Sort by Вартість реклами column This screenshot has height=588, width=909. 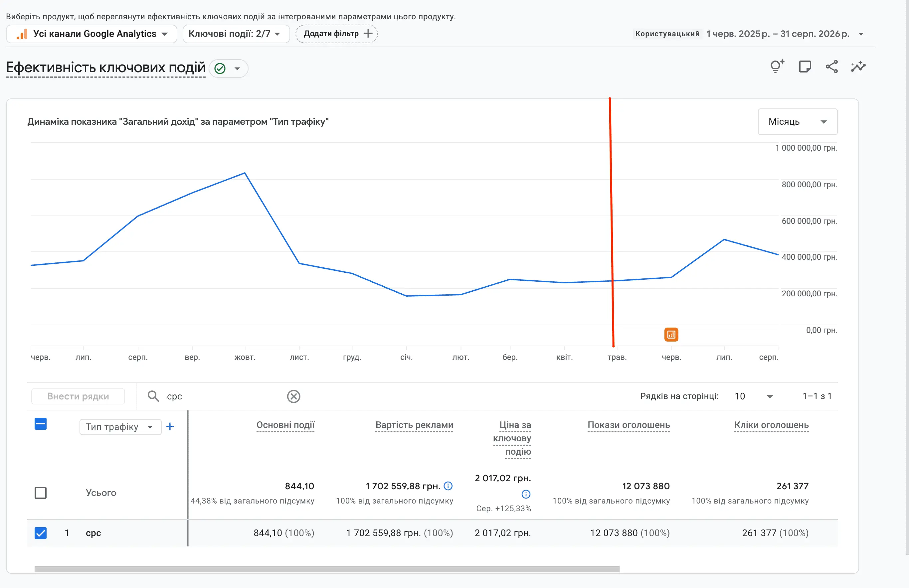(x=414, y=425)
